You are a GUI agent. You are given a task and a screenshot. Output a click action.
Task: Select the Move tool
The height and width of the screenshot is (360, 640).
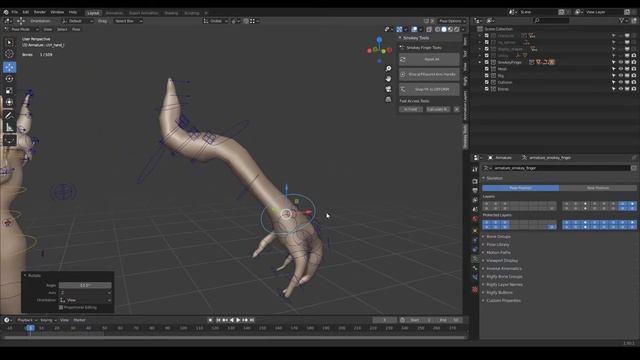click(9, 67)
